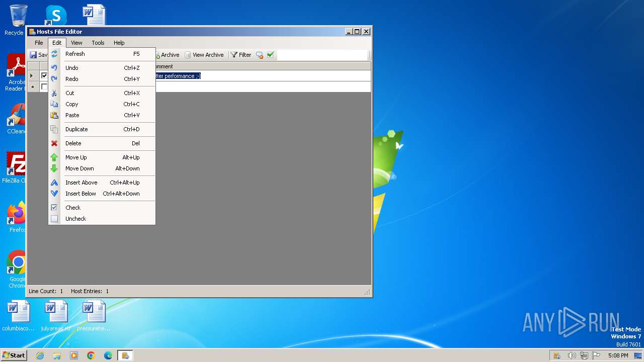Open the File menu
Screen dimensions: 644x362
39,43
